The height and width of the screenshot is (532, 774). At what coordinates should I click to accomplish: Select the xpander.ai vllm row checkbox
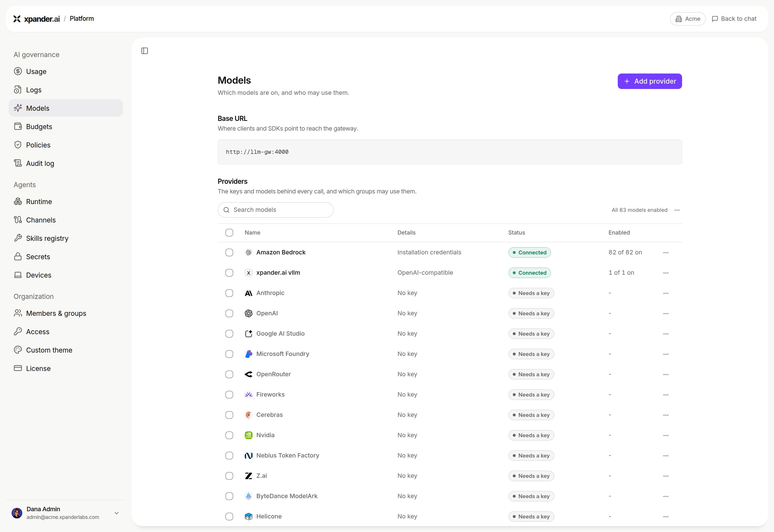click(x=229, y=273)
